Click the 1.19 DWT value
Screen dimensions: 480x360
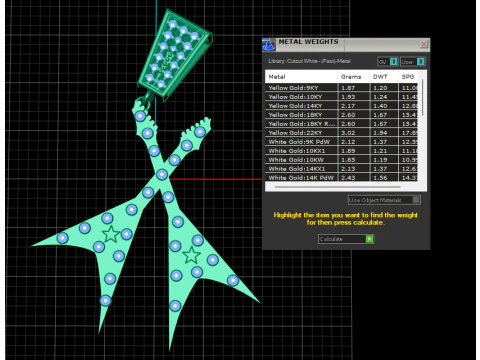click(380, 160)
